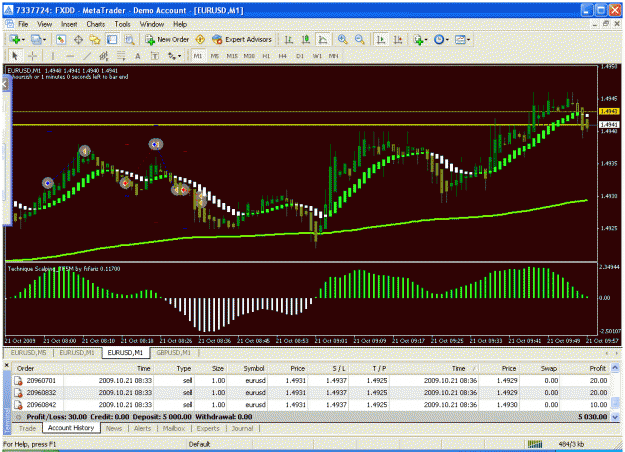625x452 pixels.
Task: Toggle the Terminal panel icon
Action: tap(112, 39)
